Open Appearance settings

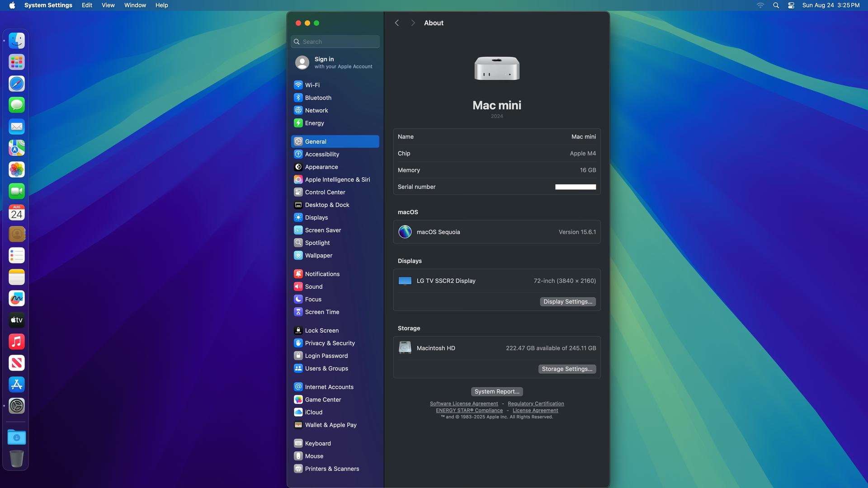[335, 167]
